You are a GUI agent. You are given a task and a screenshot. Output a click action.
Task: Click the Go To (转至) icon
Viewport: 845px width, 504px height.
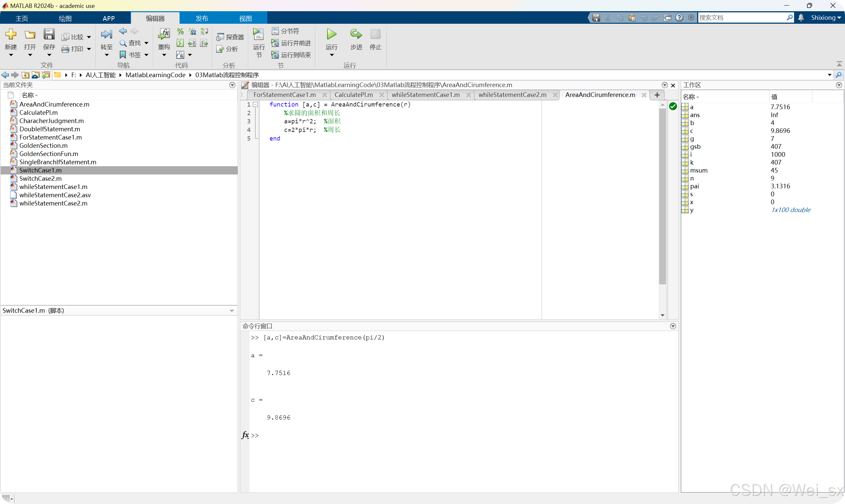[106, 35]
